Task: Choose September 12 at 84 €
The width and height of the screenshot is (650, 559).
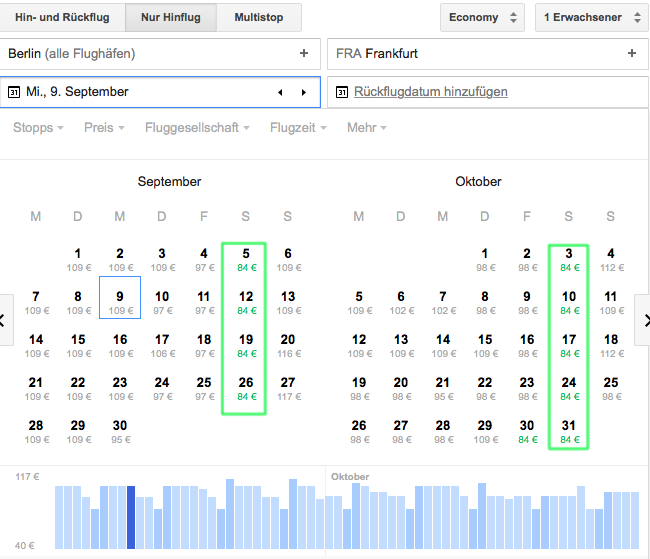Action: click(x=246, y=303)
